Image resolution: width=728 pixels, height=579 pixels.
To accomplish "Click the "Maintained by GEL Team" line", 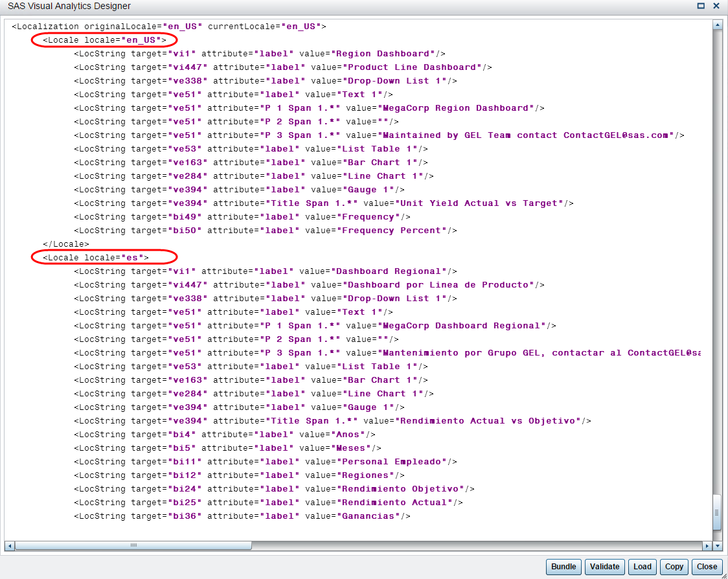I will (x=379, y=135).
